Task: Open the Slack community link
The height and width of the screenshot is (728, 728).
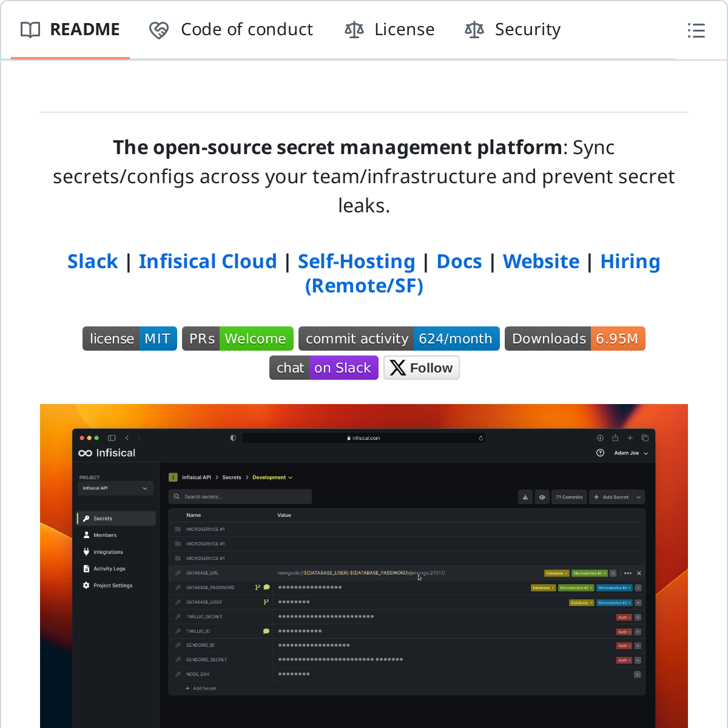Action: point(92,261)
